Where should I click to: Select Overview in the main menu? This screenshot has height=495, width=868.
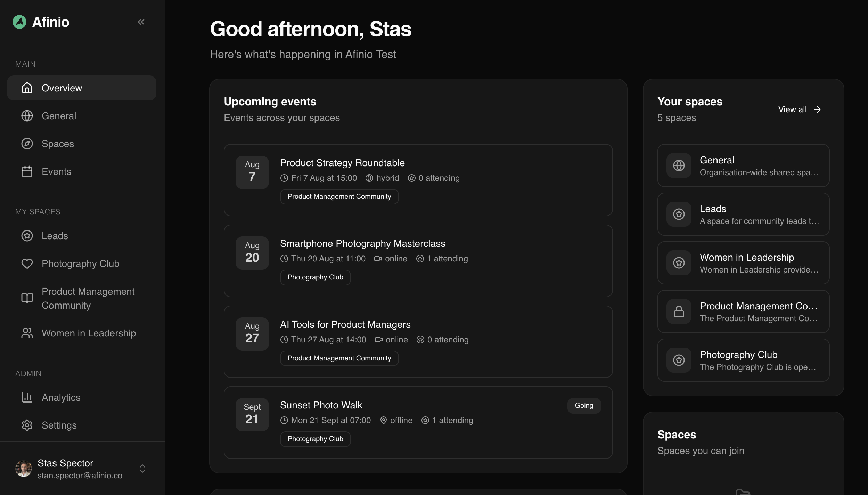point(82,88)
